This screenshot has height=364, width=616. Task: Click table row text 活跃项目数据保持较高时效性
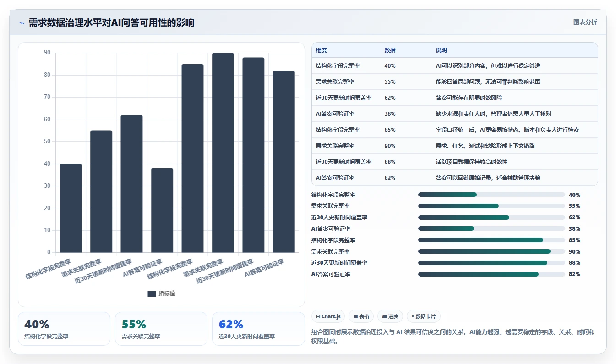tap(472, 162)
